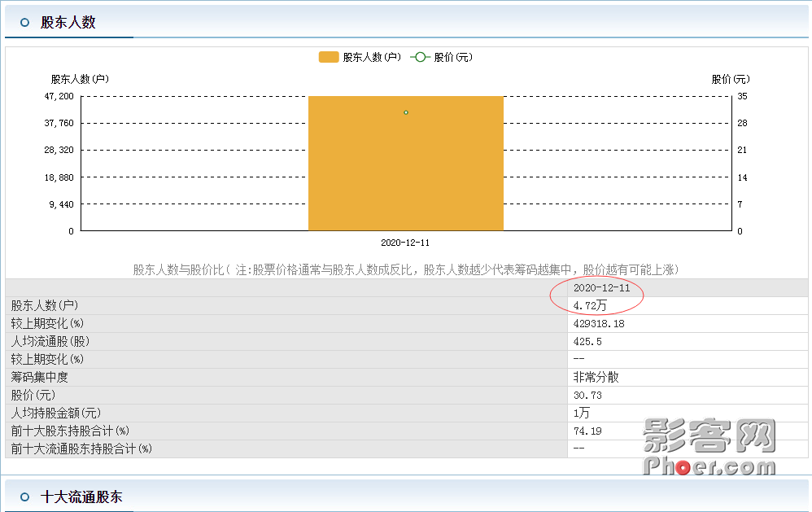
Task: Open the 十大流通股东 section title
Action: tap(81, 497)
